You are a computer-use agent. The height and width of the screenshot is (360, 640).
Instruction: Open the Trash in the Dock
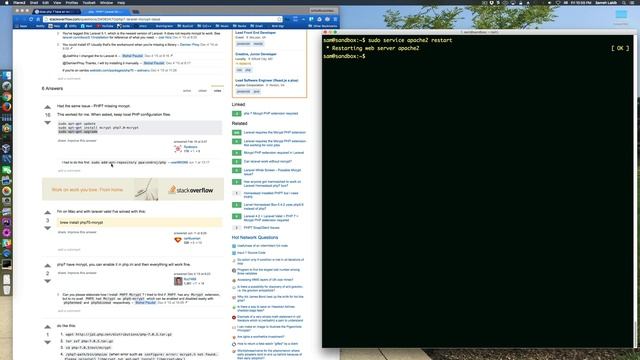coord(7,290)
